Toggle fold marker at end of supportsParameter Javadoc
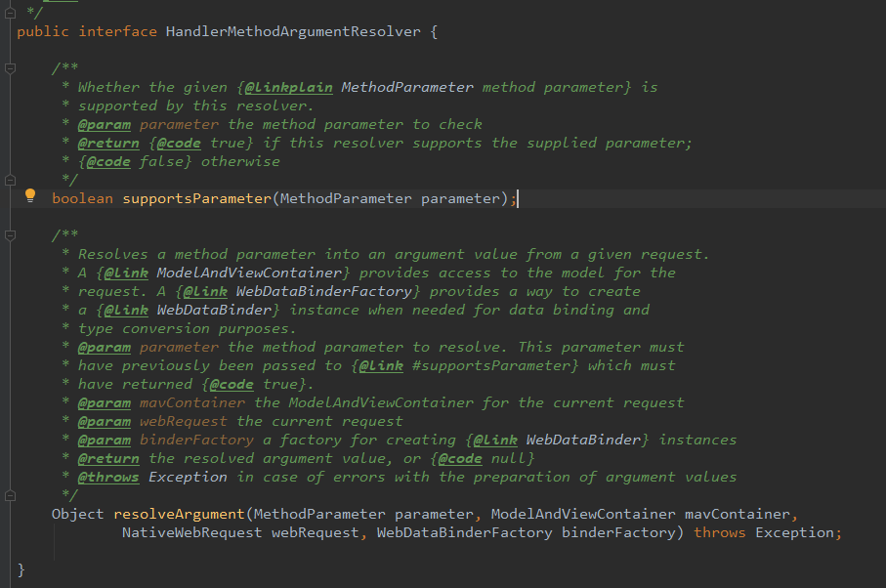 coord(10,180)
